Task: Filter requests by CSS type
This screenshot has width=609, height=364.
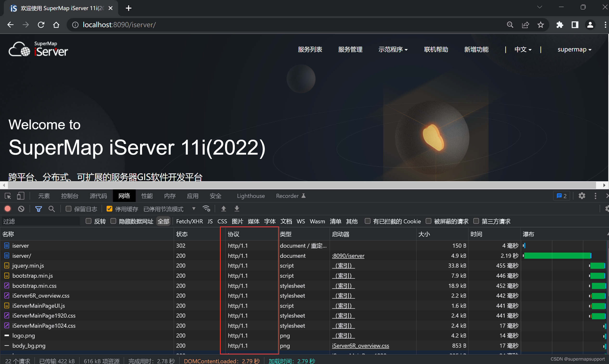Action: point(222,221)
